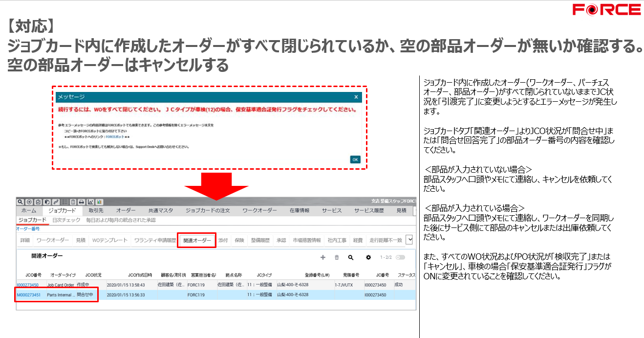
Task: Open order link I000273450 in JCO番号 column
Action: click(27, 285)
